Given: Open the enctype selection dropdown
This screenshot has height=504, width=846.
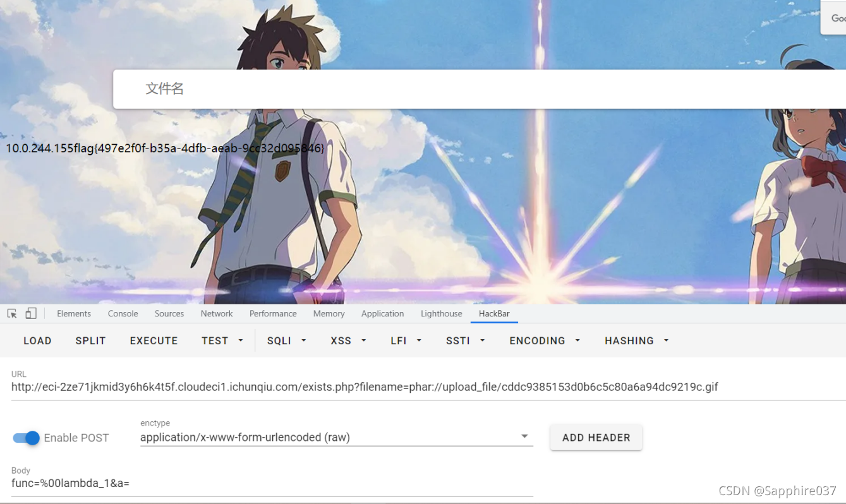Looking at the screenshot, I should (x=337, y=437).
